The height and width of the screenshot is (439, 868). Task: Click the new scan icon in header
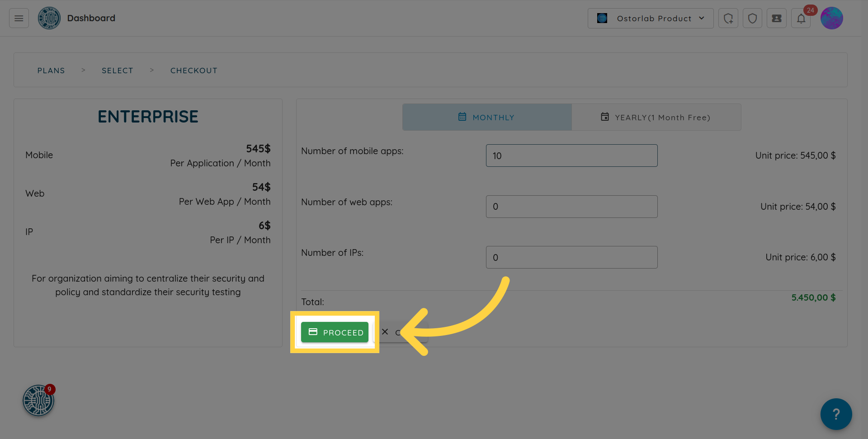728,18
